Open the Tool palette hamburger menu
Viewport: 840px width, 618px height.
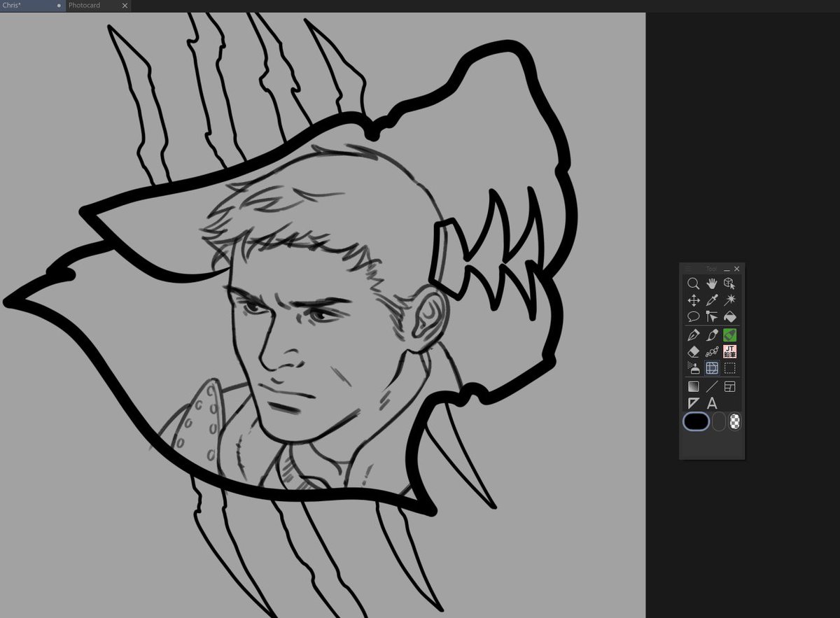687,269
